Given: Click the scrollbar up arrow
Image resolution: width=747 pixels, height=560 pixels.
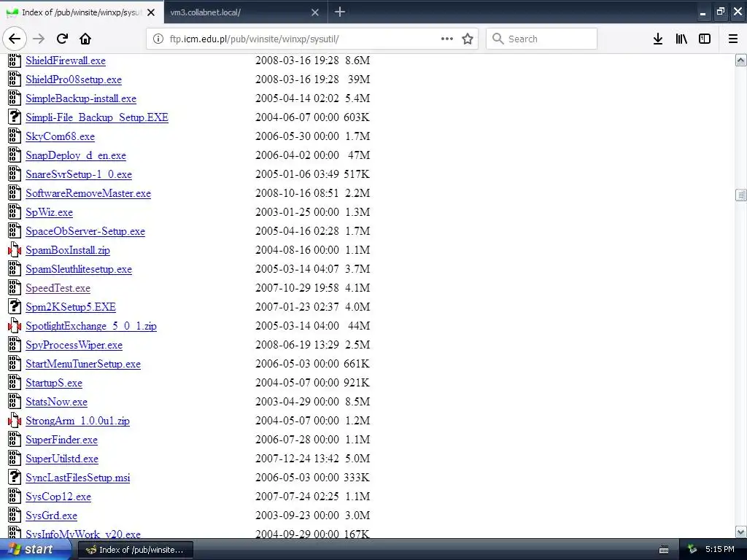Looking at the screenshot, I should click(x=741, y=60).
